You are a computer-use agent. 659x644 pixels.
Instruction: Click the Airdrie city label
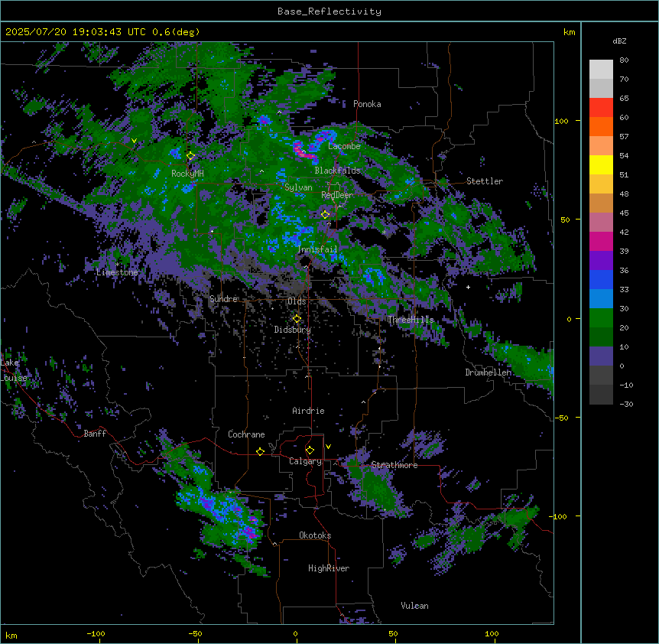click(x=308, y=411)
